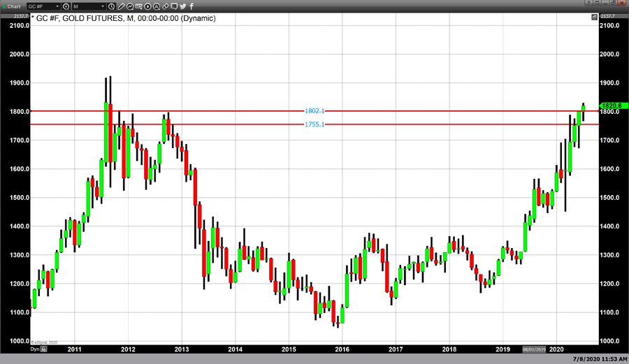629x364 pixels.
Task: Open the chat bubble icon
Action: coord(174,6)
